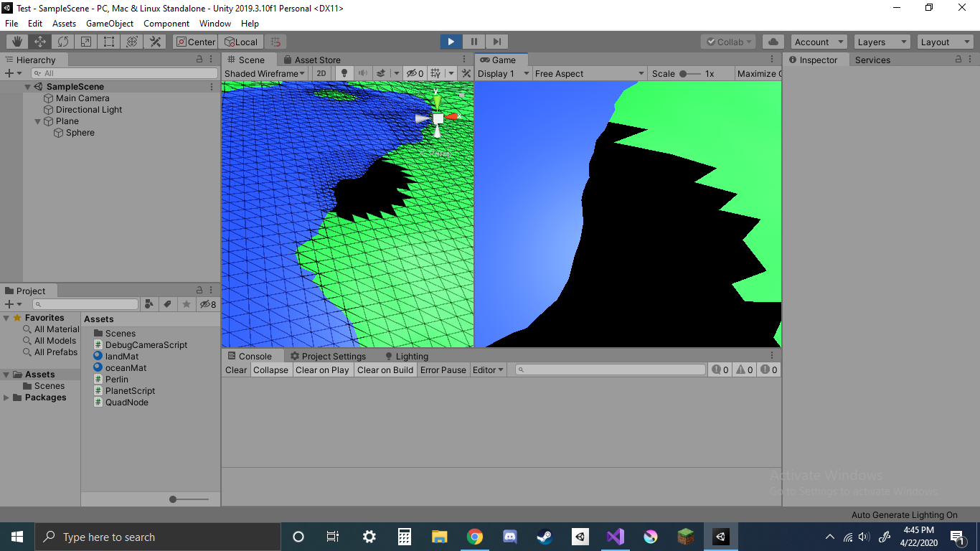
Task: Toggle hidden packages visibility count in Project
Action: pos(207,304)
